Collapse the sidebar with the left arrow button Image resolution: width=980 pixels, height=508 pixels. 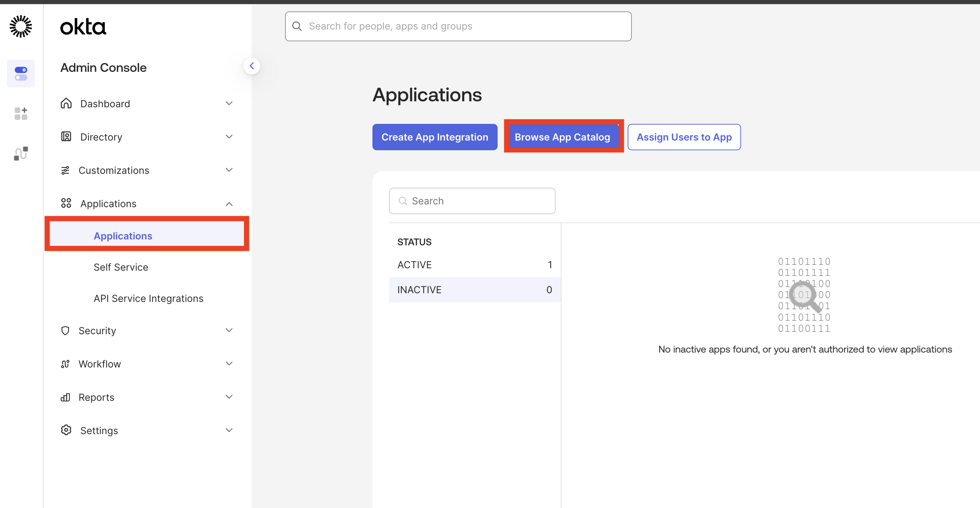pos(251,66)
